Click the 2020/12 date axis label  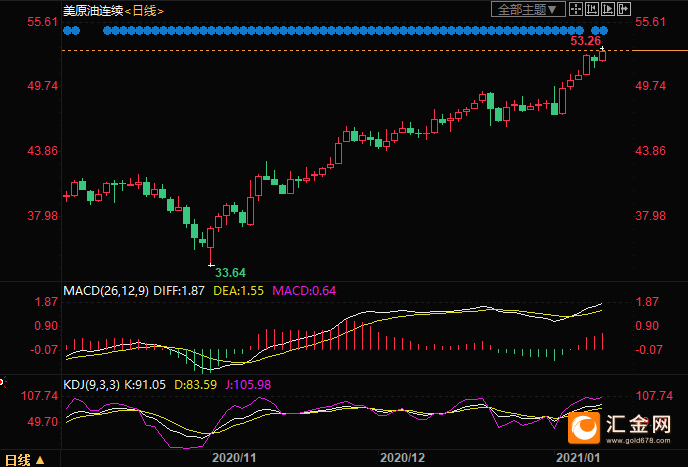402,458
